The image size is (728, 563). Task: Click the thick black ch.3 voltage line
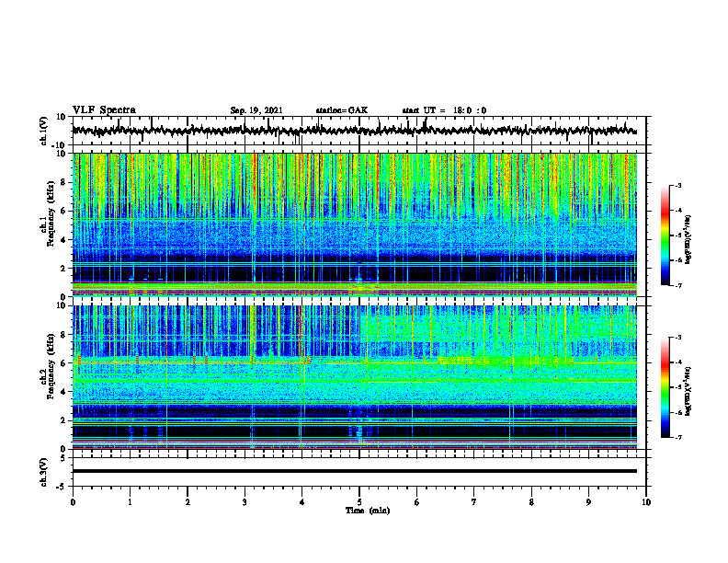click(x=354, y=471)
